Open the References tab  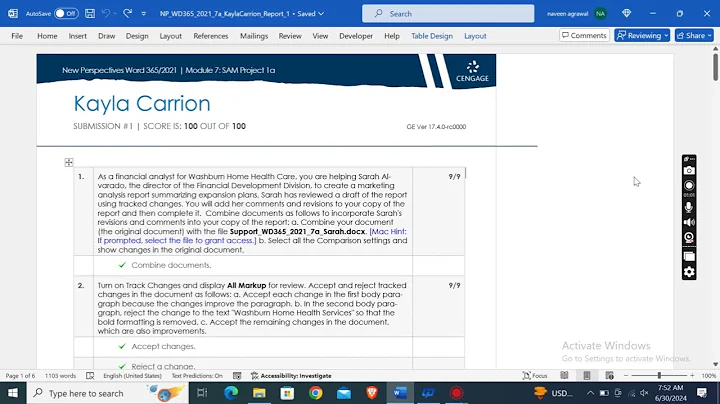[211, 36]
